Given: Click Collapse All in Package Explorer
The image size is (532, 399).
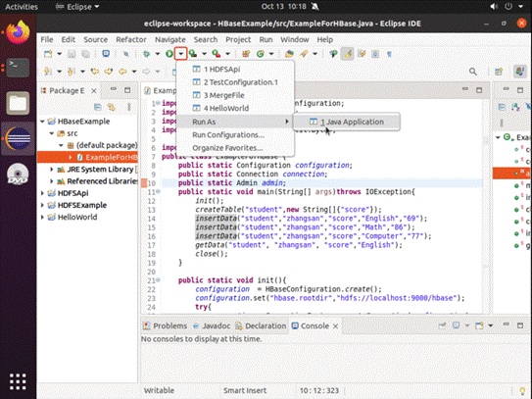Looking at the screenshot, I should pyautogui.click(x=98, y=107).
